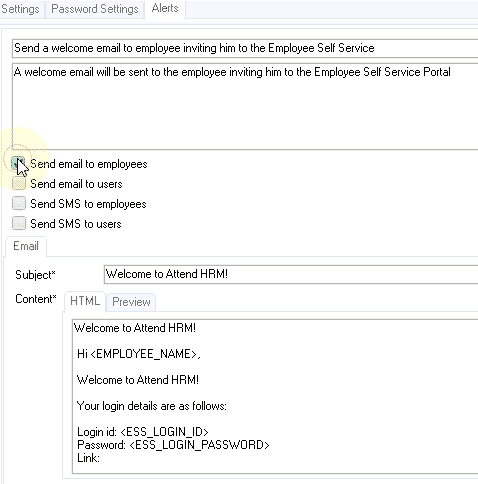Click 'Send SMS to users' label text

tap(76, 224)
